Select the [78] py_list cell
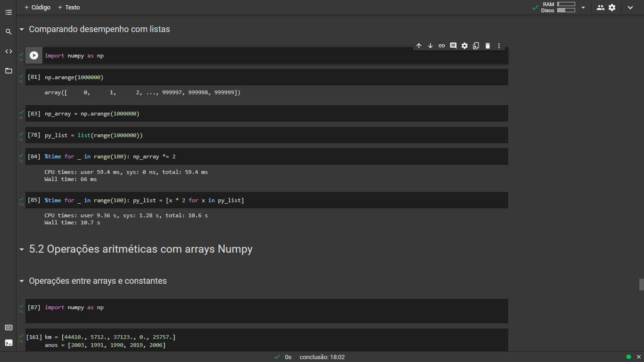Screen dimensions: 644x362 pos(267,135)
